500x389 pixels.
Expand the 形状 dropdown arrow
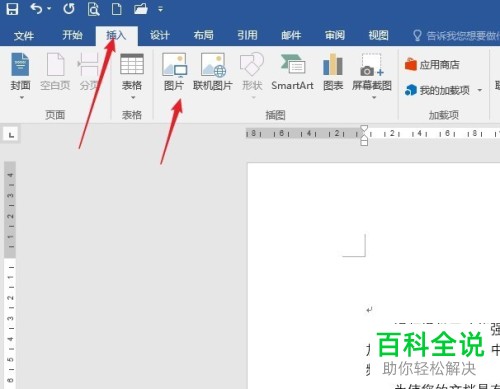tap(253, 98)
